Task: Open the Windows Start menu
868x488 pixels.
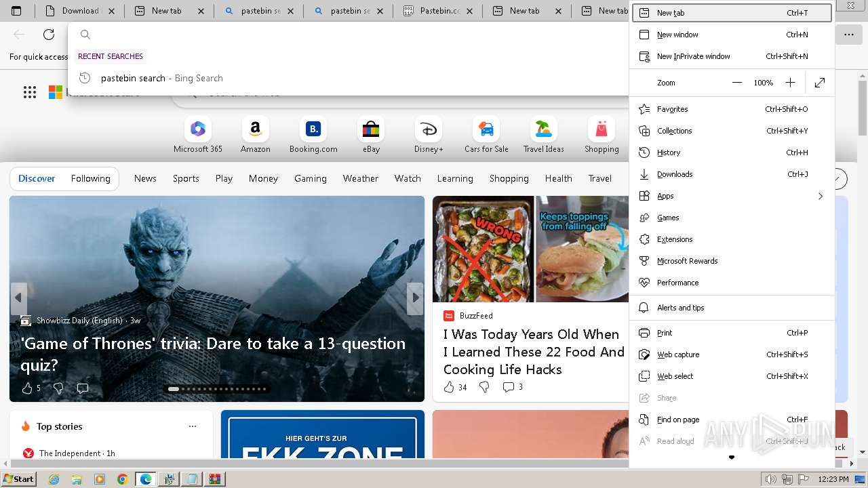Action: coord(18,479)
